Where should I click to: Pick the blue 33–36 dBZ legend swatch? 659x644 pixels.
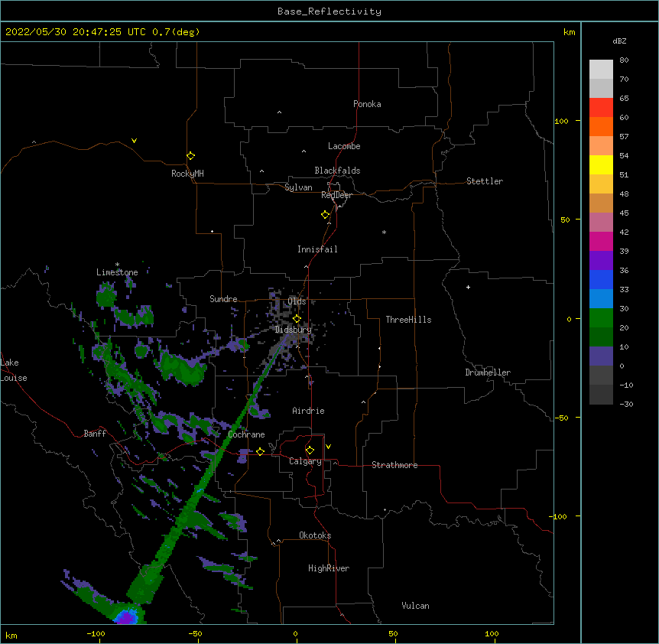click(601, 279)
